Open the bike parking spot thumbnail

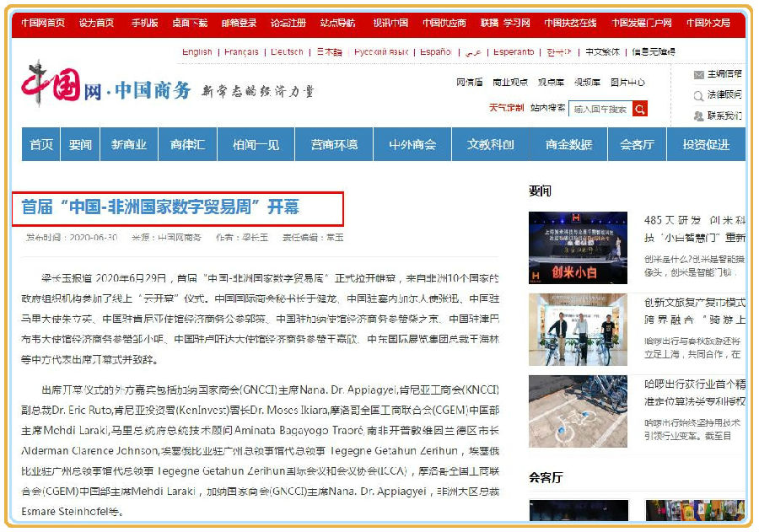pos(578,411)
